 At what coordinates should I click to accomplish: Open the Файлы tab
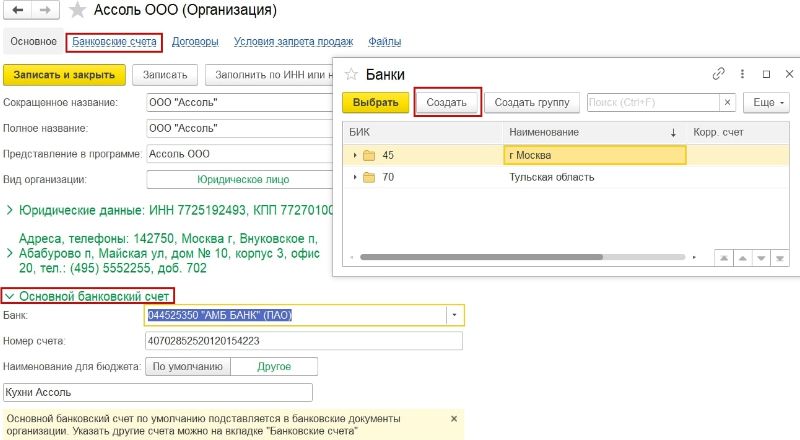pyautogui.click(x=385, y=42)
